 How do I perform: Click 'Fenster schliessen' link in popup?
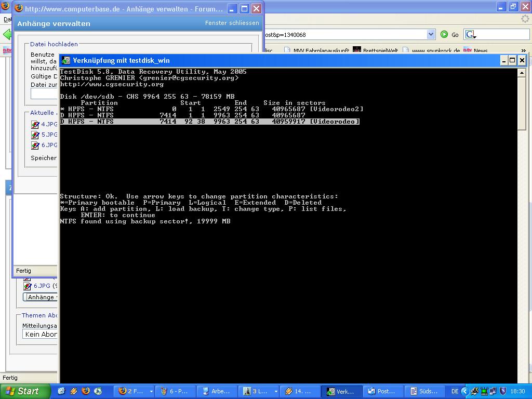[x=232, y=23]
